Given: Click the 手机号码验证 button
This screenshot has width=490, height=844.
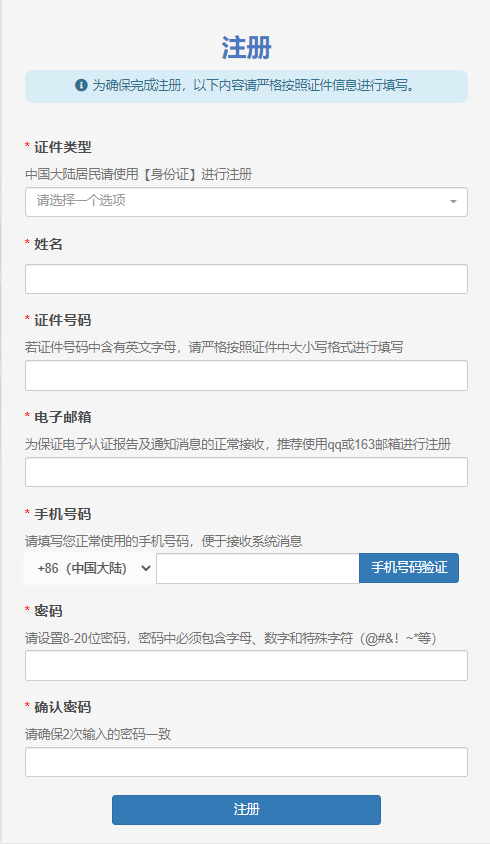Looking at the screenshot, I should [409, 568].
